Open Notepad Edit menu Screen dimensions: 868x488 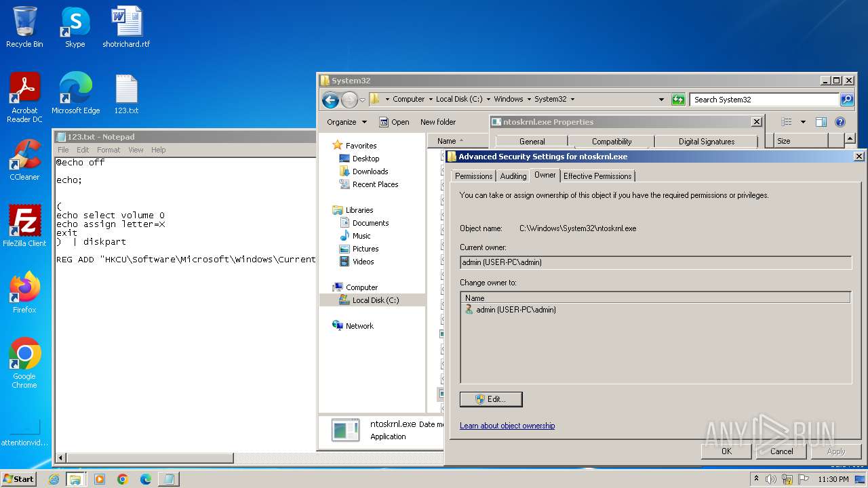coord(83,150)
